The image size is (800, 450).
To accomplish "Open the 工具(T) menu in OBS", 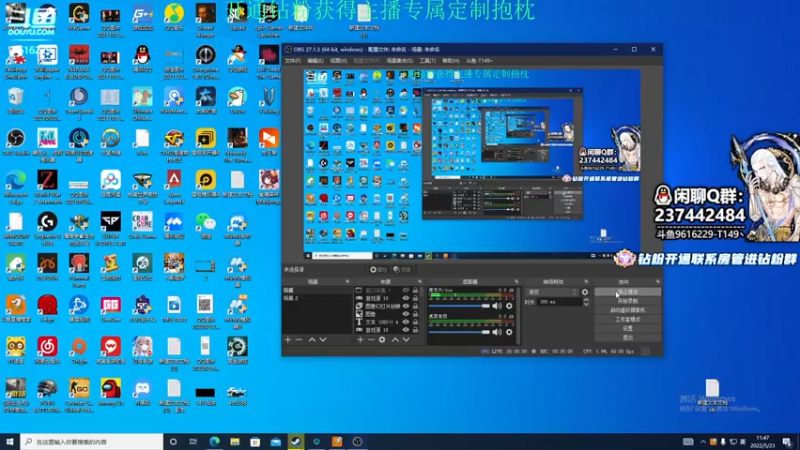I will coord(428,61).
